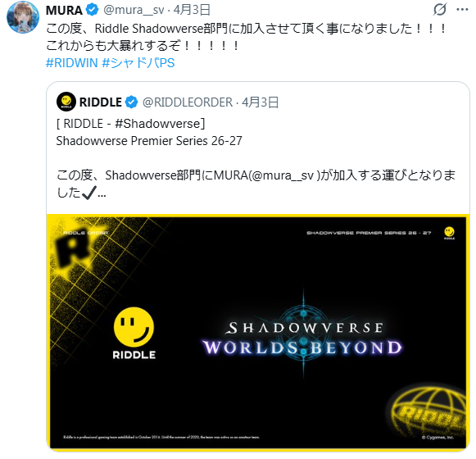476x459 pixels.
Task: Click the quoted tweet text Shadowverse Premier Series 26-27
Action: click(x=149, y=141)
